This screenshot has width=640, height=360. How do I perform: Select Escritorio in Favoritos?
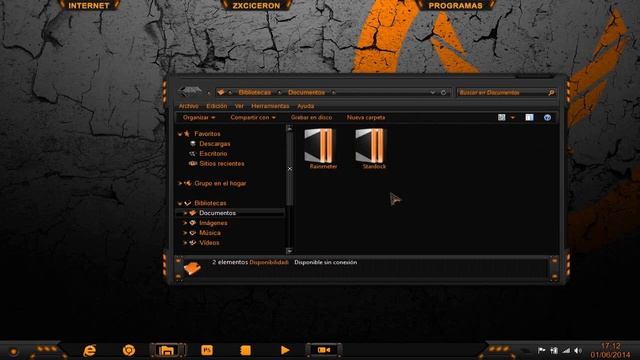(213, 153)
